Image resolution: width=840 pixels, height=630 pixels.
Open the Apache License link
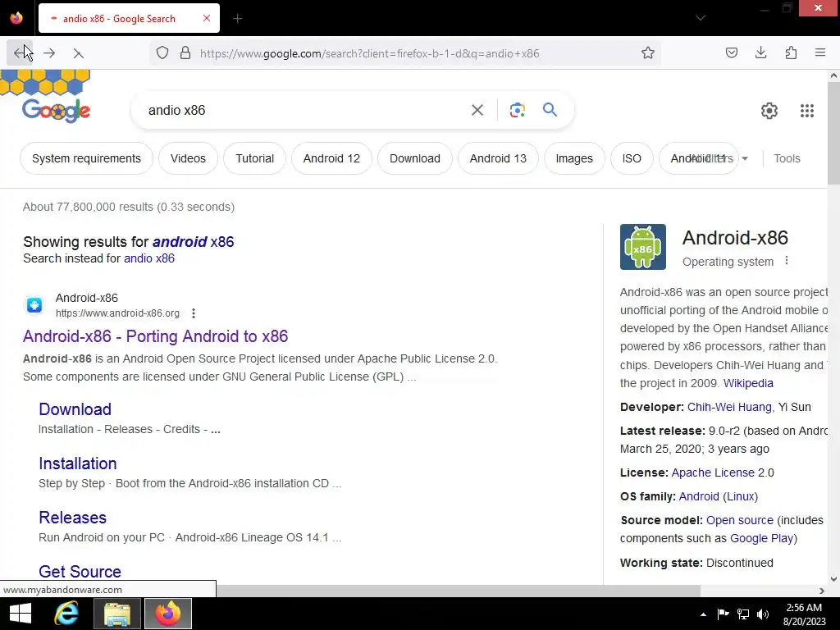click(713, 472)
